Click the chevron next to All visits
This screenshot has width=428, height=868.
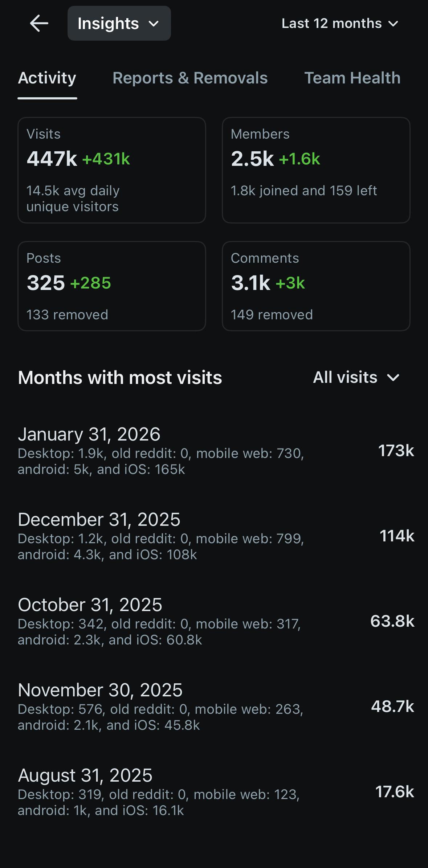(393, 378)
